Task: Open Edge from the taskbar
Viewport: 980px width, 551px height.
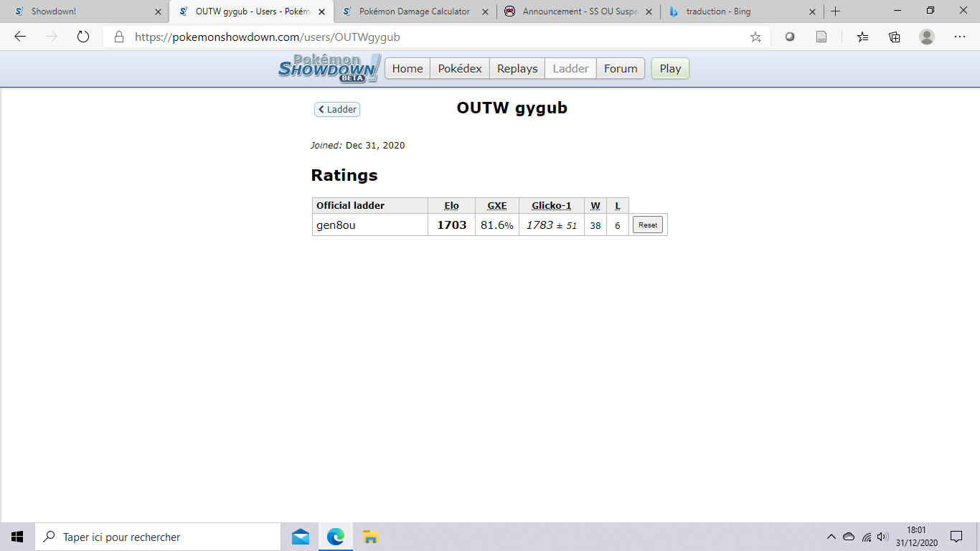Action: (335, 537)
